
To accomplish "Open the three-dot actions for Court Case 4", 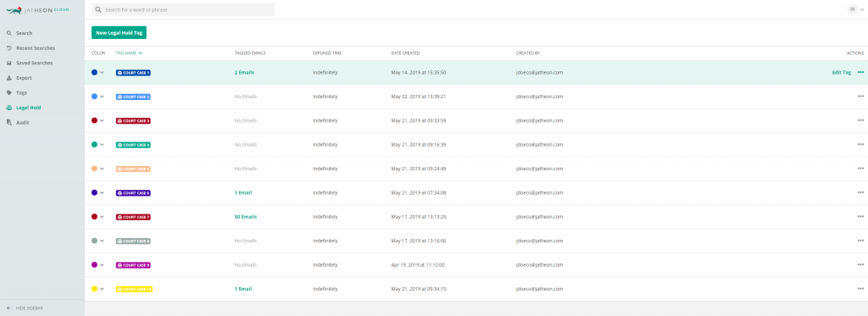I will pyautogui.click(x=860, y=144).
